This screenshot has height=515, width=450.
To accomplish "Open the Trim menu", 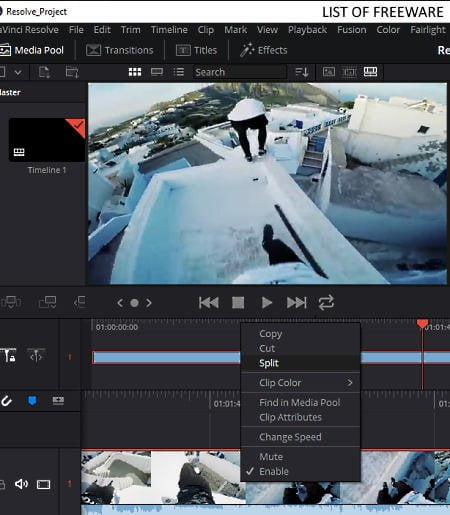I will [131, 30].
